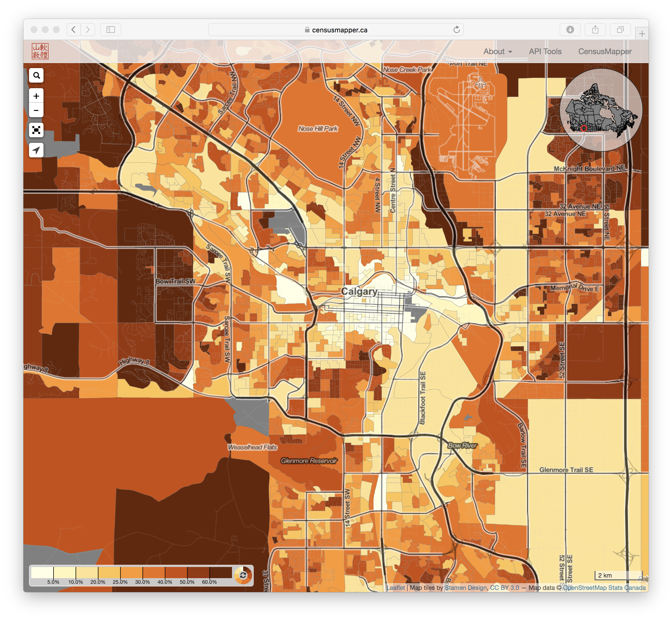The height and width of the screenshot is (620, 672).
Task: Click the censusmapper.ca address field
Action: pos(335,30)
